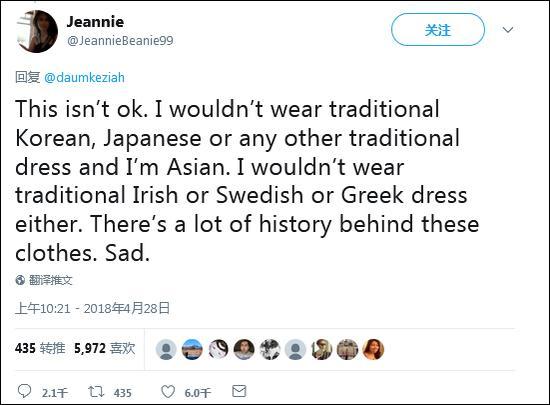The image size is (550, 405).
Task: Click the @JeannieBeanie99 handle
Action: pyautogui.click(x=120, y=41)
